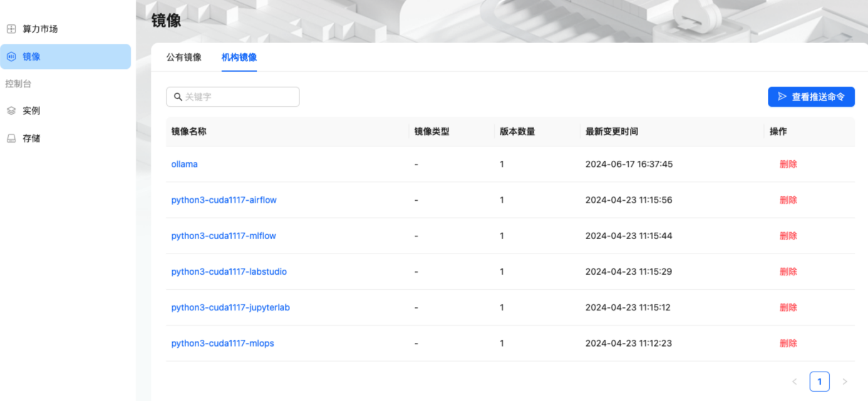Click the 存储 drive icon in sidebar
868x401 pixels.
coord(11,138)
